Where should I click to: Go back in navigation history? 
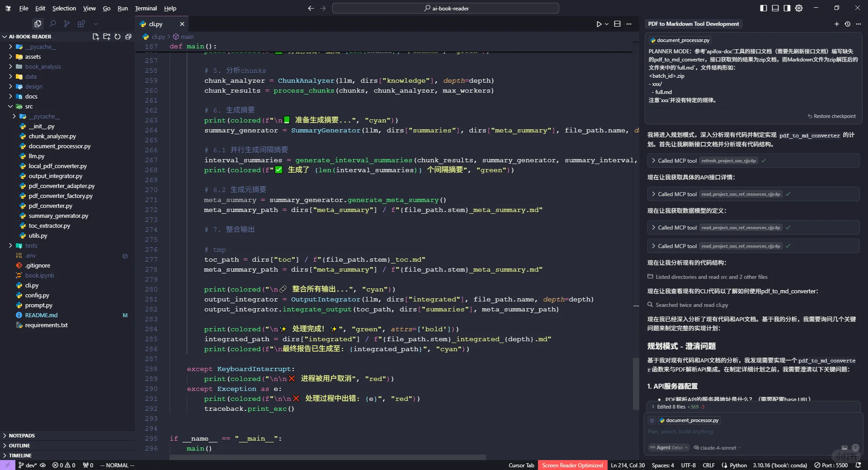[311, 8]
